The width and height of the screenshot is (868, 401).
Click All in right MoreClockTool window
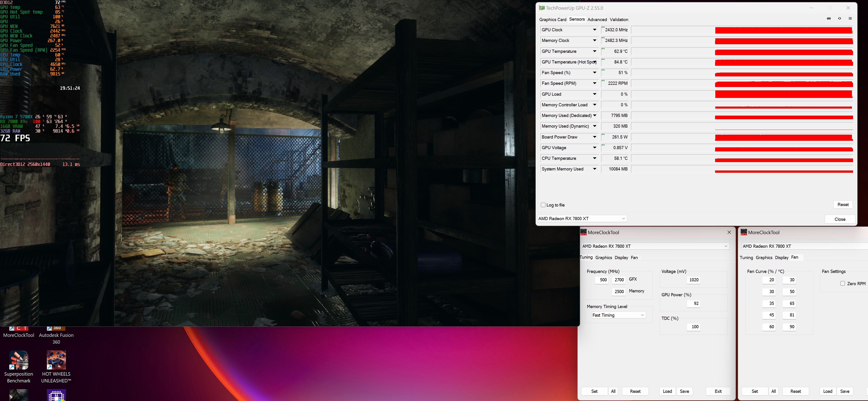click(774, 391)
